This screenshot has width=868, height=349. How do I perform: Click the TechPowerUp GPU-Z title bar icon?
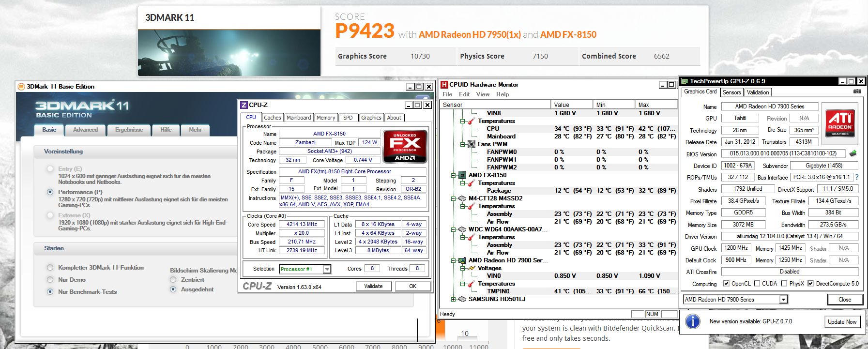(685, 81)
